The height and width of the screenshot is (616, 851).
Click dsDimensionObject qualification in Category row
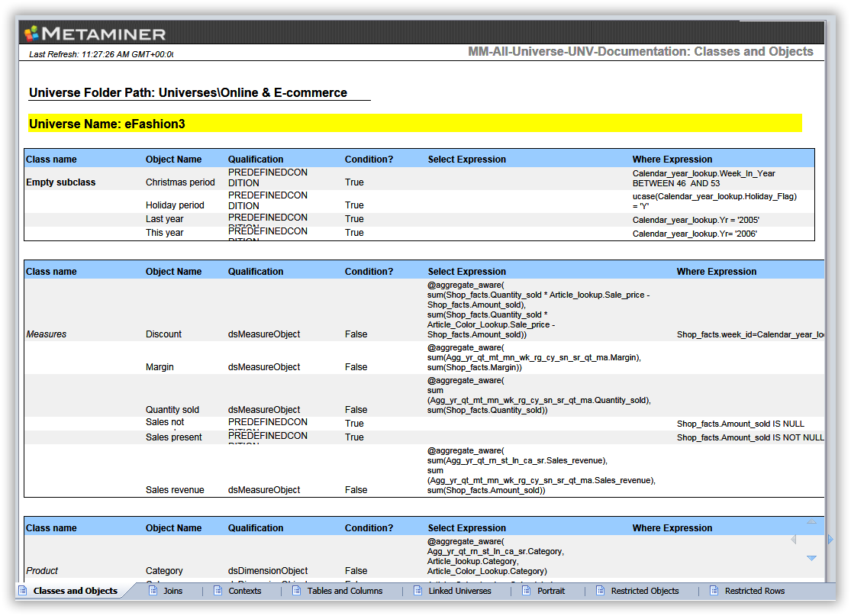(268, 571)
